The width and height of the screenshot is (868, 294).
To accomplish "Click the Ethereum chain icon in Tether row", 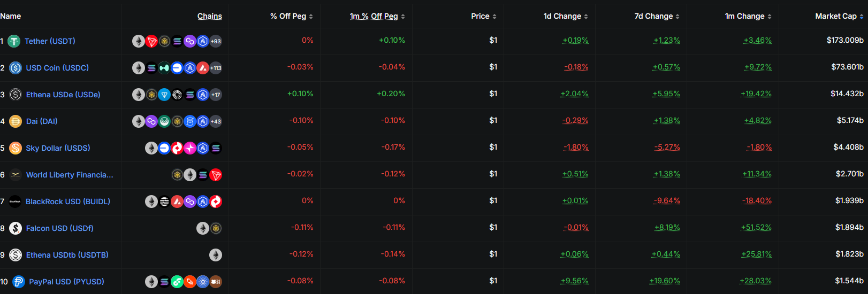I will (x=139, y=41).
